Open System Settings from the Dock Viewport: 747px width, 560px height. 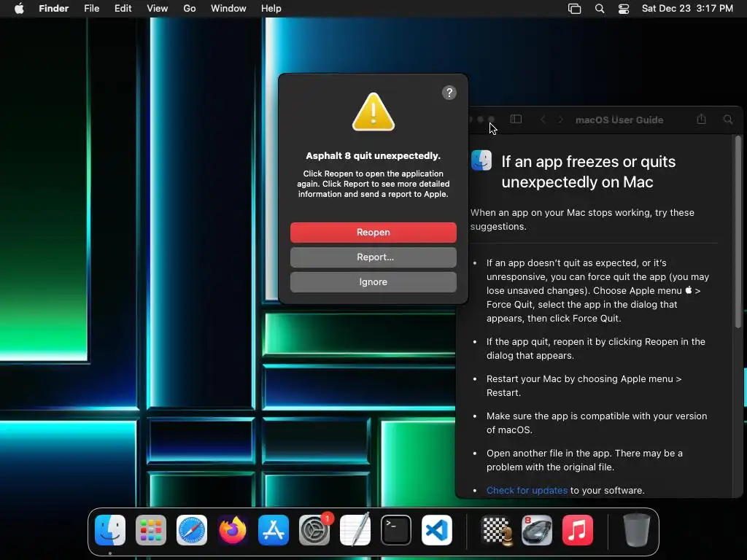point(314,530)
